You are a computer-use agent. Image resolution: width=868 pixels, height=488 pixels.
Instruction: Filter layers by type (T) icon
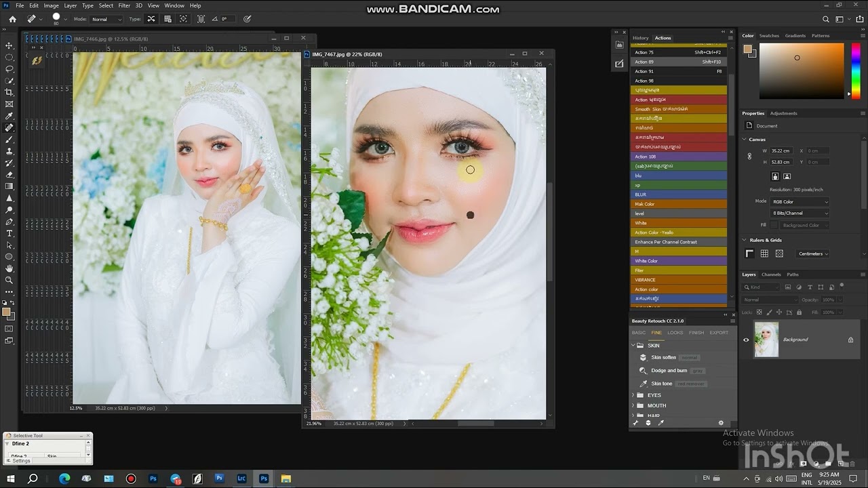[x=810, y=287]
